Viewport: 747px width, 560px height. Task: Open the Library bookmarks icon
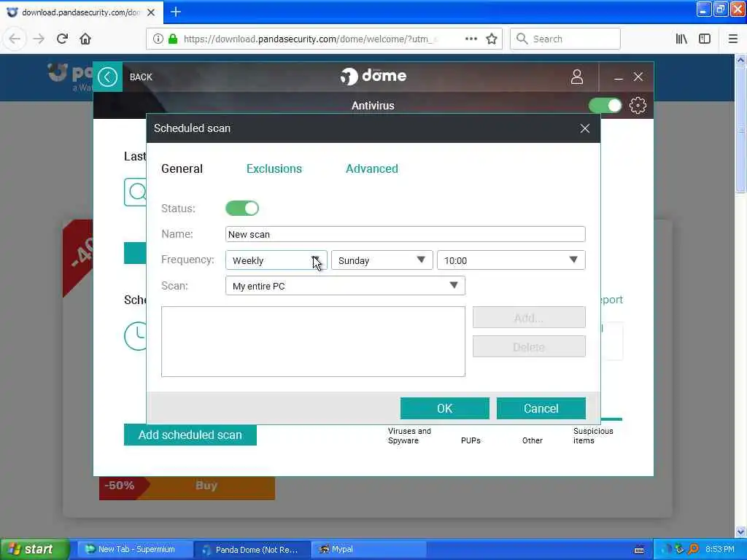click(681, 39)
